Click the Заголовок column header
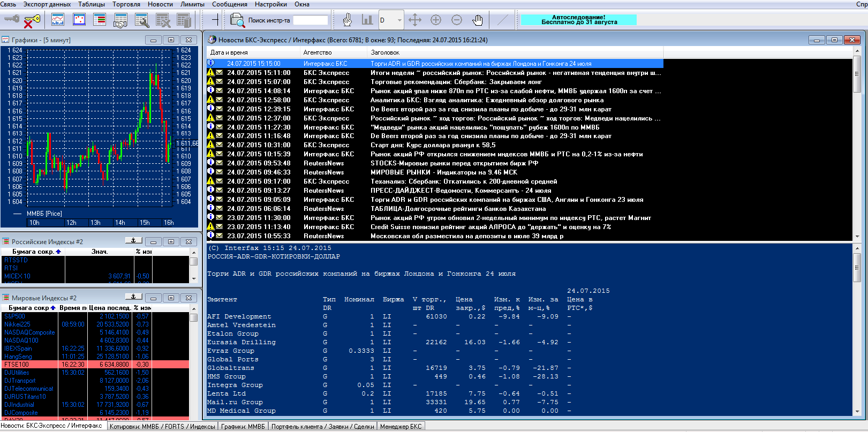 pyautogui.click(x=515, y=52)
